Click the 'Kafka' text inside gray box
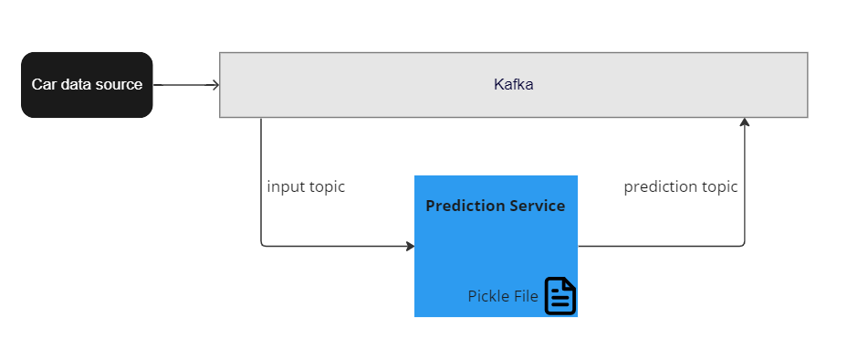 click(x=513, y=85)
